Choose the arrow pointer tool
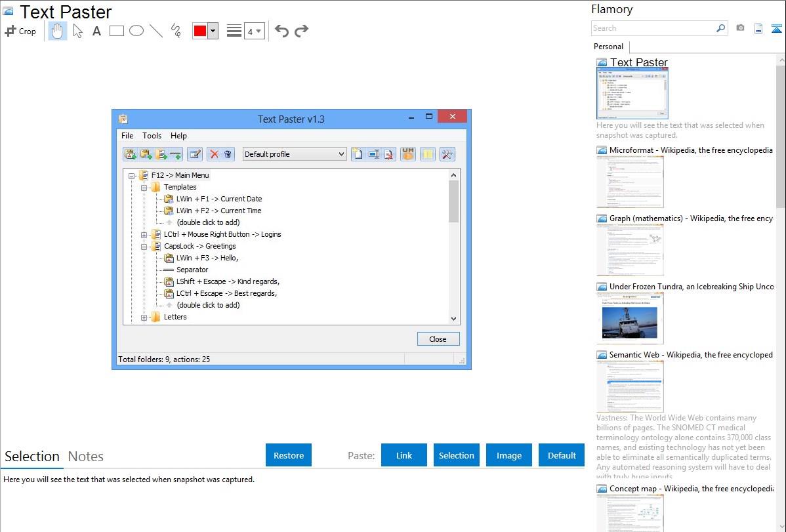The image size is (786, 532). point(77,31)
